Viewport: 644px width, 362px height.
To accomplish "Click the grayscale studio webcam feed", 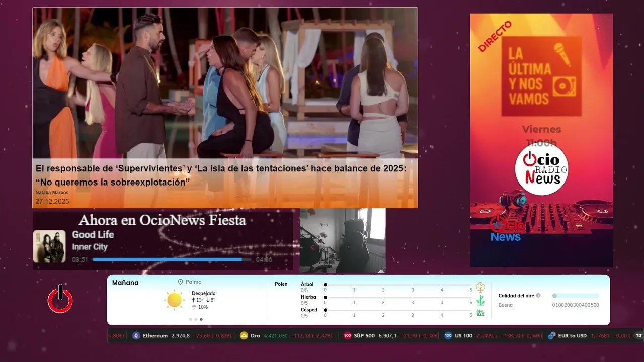I will [x=343, y=240].
